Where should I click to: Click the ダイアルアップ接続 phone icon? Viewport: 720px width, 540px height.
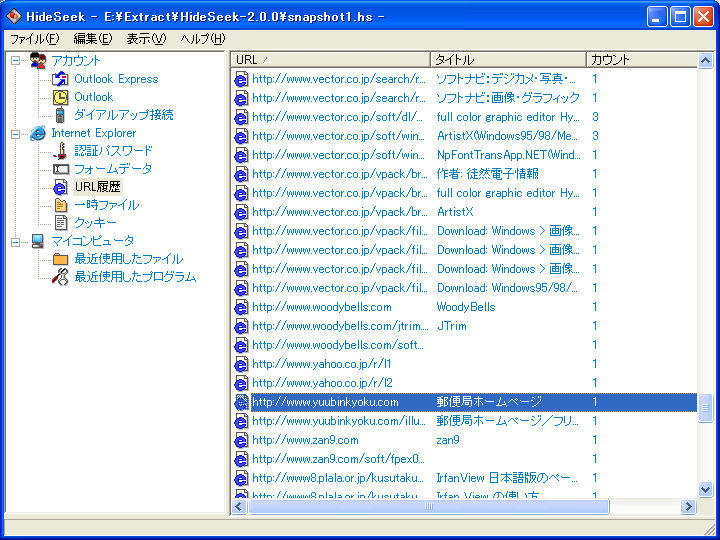(60, 115)
